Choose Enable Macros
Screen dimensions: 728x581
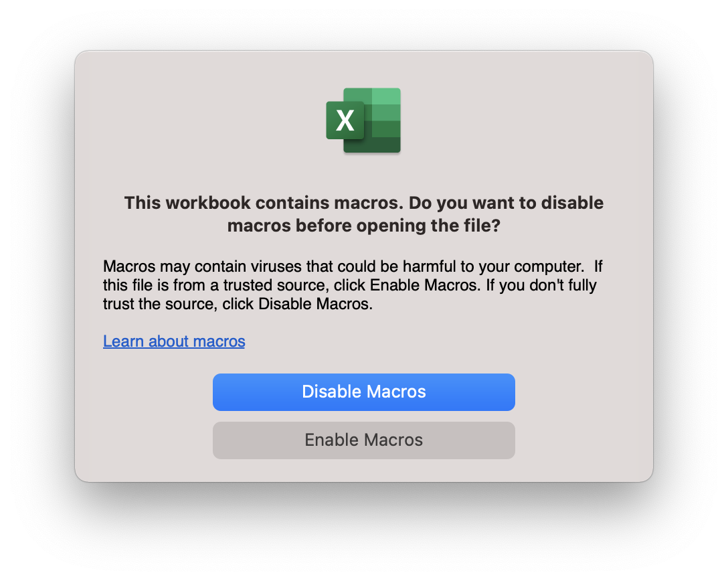[364, 440]
